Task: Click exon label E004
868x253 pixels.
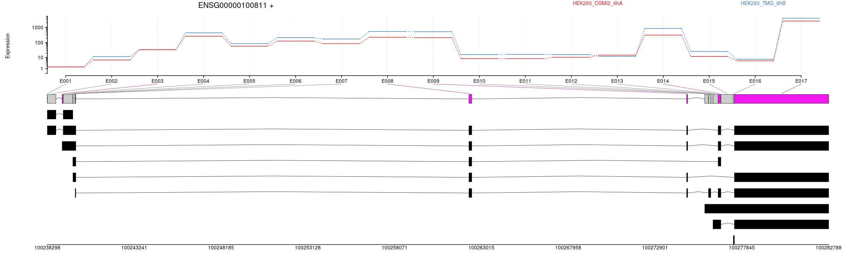Action: [203, 81]
